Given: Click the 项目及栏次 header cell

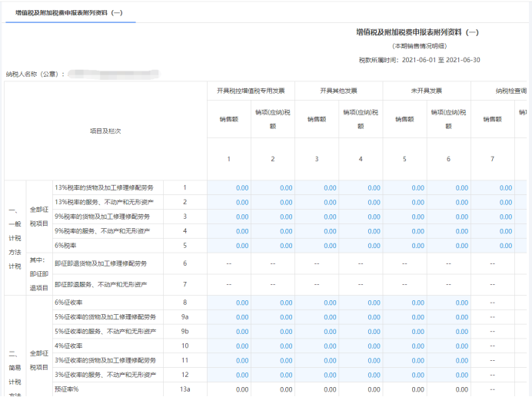Looking at the screenshot, I should point(105,131).
